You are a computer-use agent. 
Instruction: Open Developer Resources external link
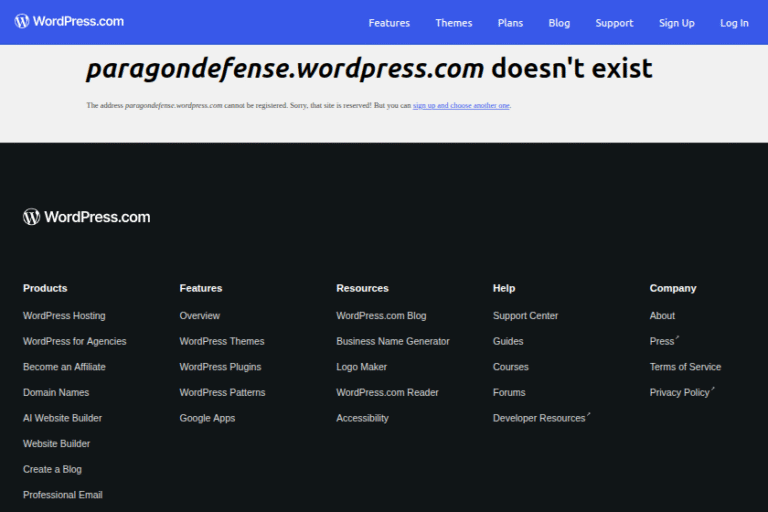(x=540, y=418)
